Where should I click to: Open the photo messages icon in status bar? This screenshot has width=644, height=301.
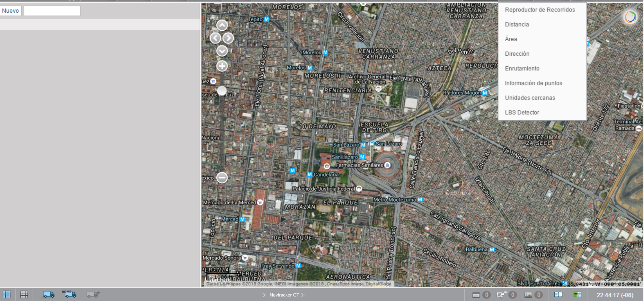tap(528, 295)
